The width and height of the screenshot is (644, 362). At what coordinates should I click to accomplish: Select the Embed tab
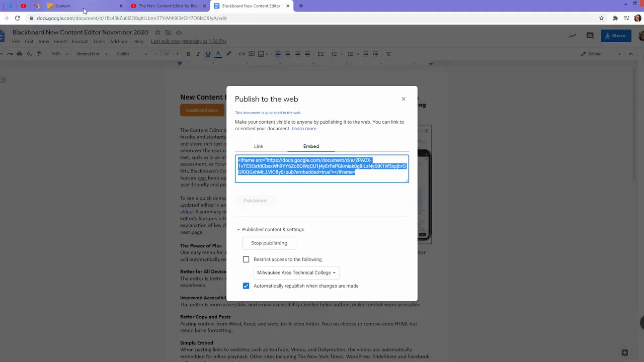click(311, 146)
